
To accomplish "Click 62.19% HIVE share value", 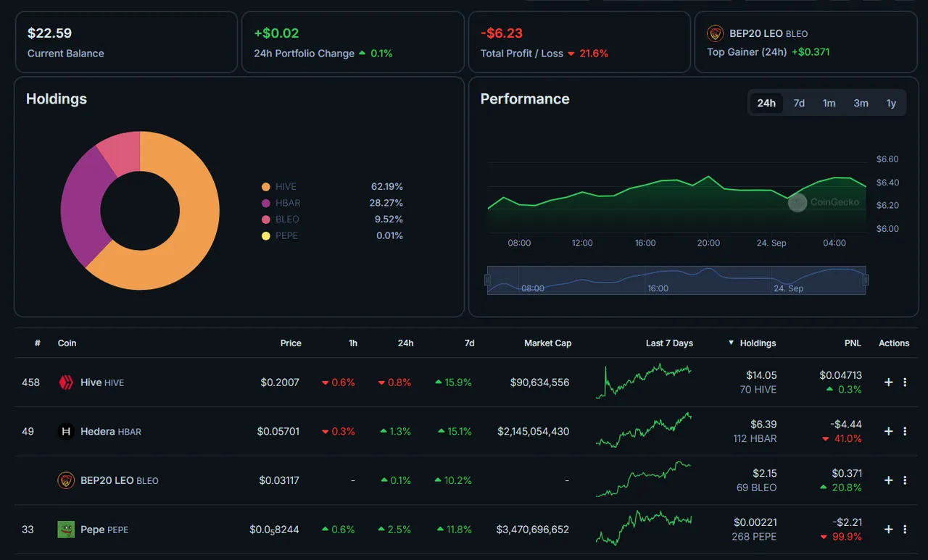I will [387, 187].
